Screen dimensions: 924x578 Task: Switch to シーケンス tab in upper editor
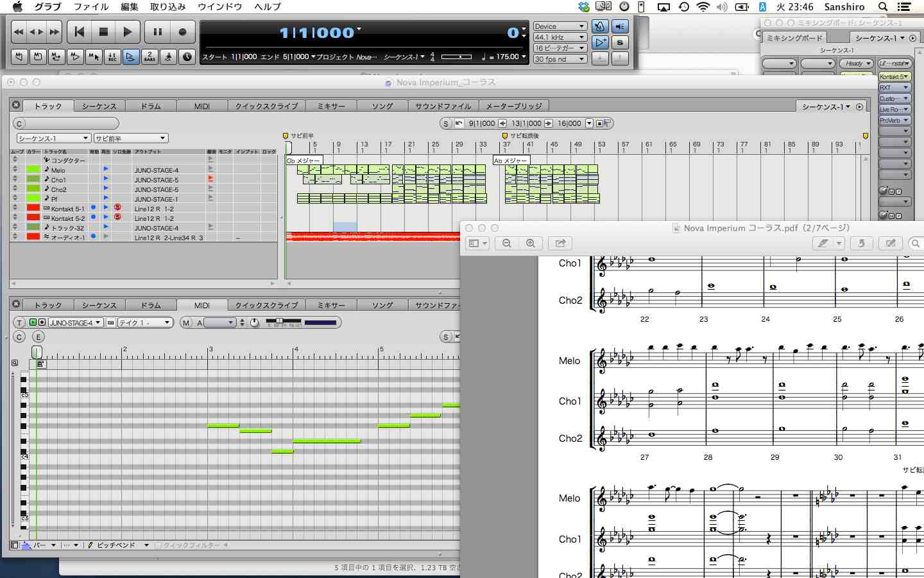pos(99,106)
